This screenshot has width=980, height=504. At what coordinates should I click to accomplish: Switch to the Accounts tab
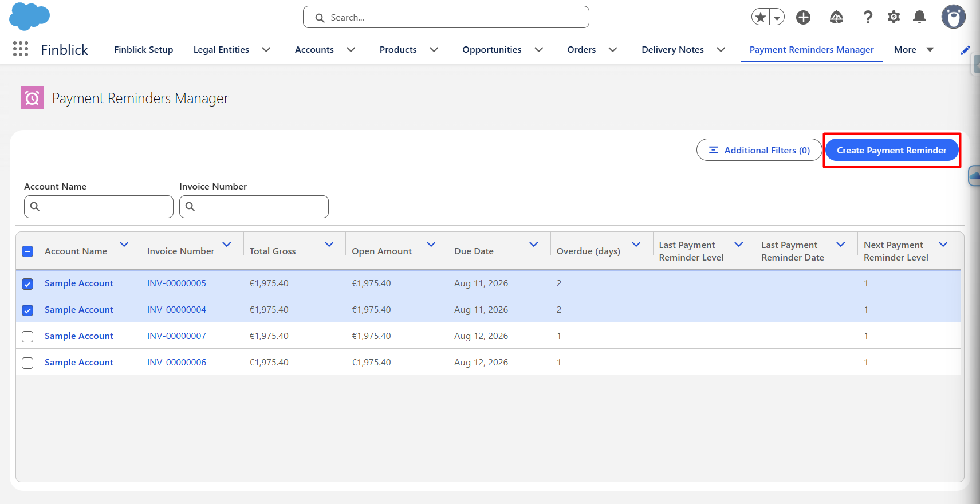pos(314,50)
